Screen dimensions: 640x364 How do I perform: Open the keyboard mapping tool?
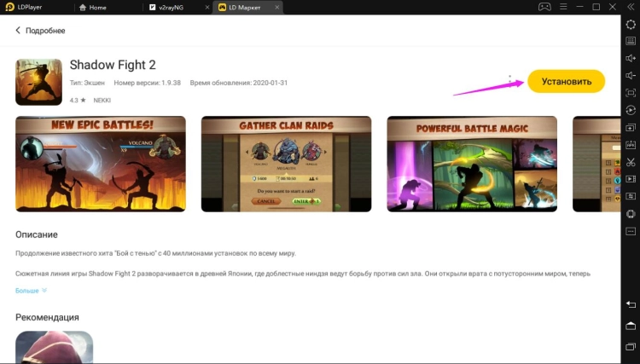point(631,41)
